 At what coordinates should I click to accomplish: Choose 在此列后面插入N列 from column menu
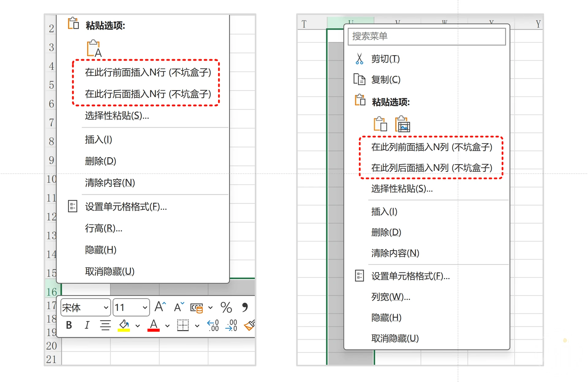click(432, 168)
